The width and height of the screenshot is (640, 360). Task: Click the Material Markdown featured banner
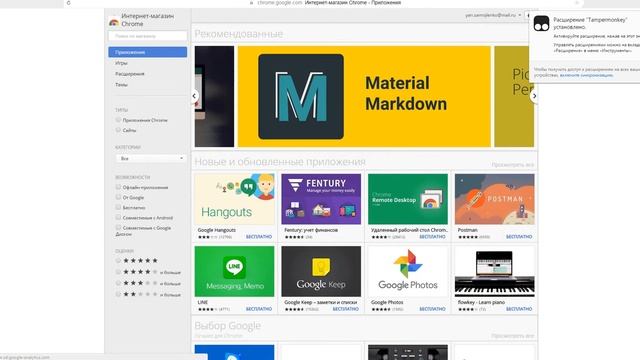[364, 96]
